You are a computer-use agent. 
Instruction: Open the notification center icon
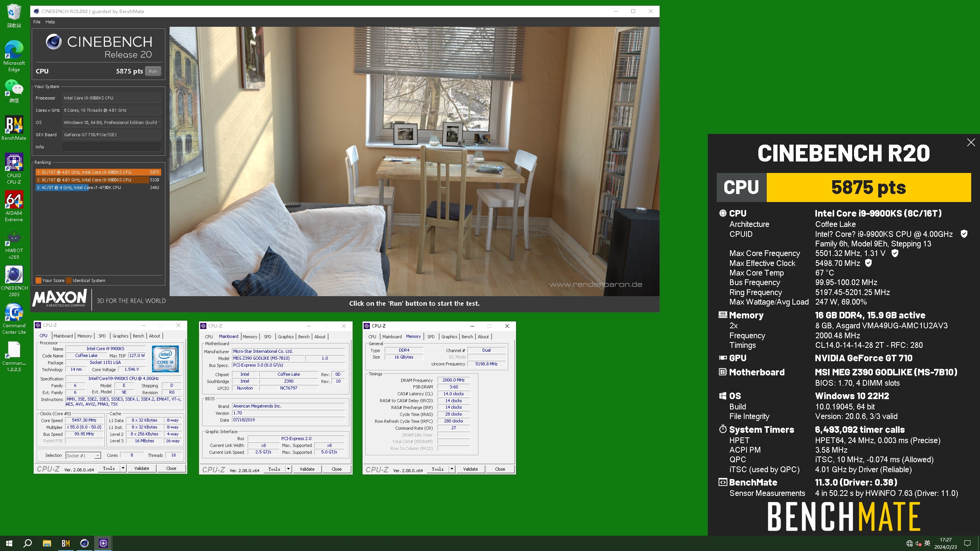tap(967, 543)
